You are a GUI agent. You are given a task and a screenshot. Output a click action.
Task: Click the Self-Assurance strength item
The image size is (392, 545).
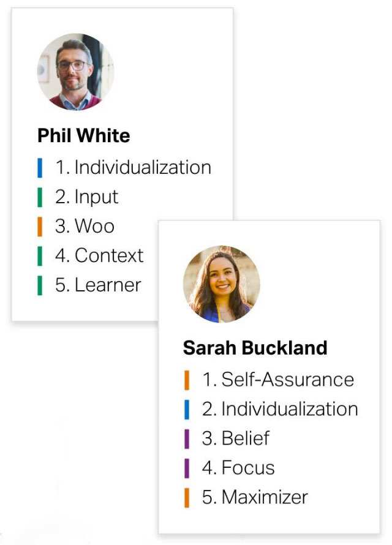pyautogui.click(x=277, y=380)
